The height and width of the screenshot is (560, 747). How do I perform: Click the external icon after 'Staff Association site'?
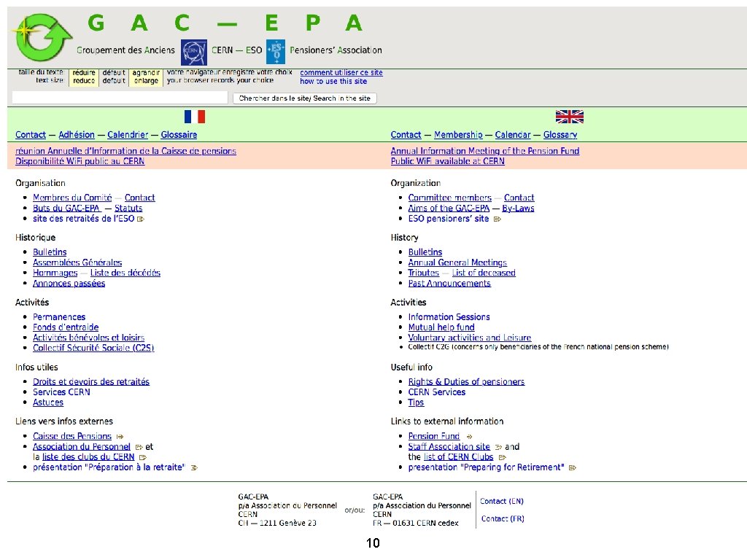coord(498,447)
